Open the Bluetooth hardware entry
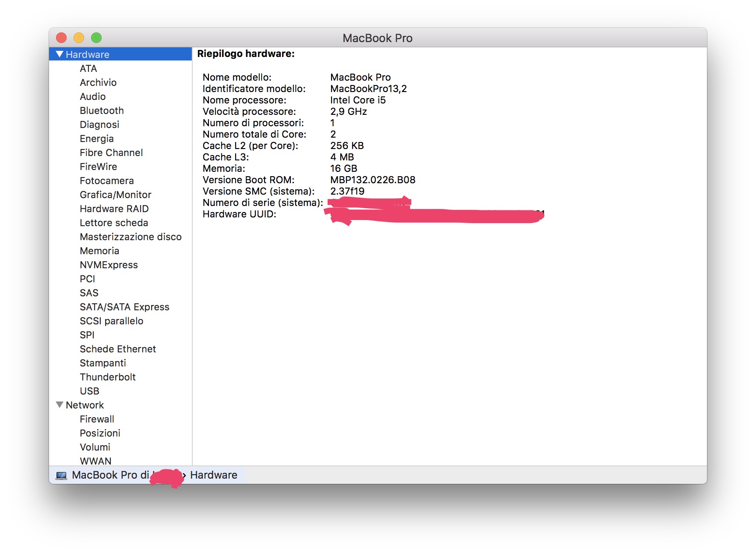Screen dimensions: 756x554 coord(102,110)
